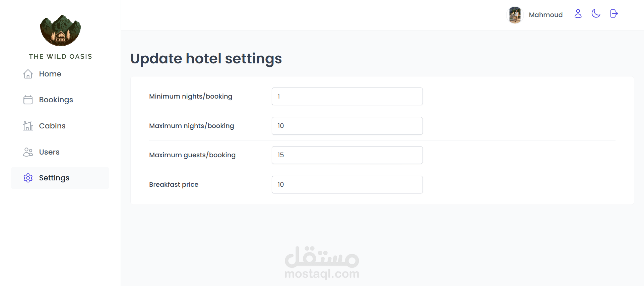
Task: Click the Settings gear icon
Action: 28,178
